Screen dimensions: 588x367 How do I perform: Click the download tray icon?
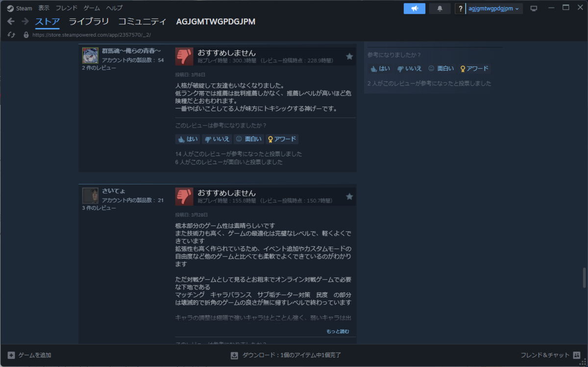click(x=234, y=355)
